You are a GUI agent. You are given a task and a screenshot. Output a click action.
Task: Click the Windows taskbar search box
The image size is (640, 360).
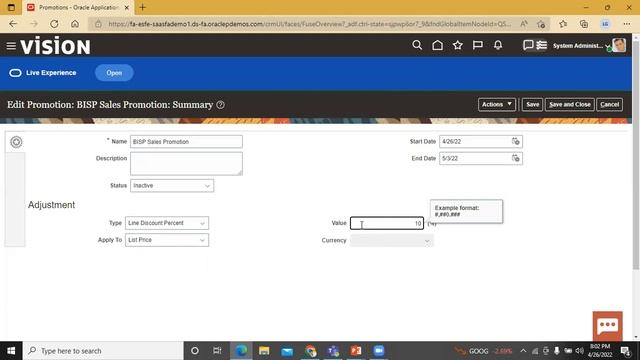tap(104, 351)
